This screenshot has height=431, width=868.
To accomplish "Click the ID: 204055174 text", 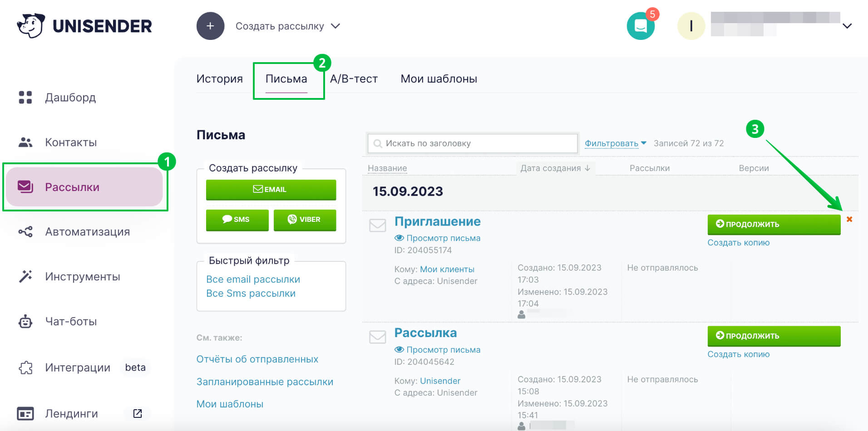I will (x=423, y=250).
